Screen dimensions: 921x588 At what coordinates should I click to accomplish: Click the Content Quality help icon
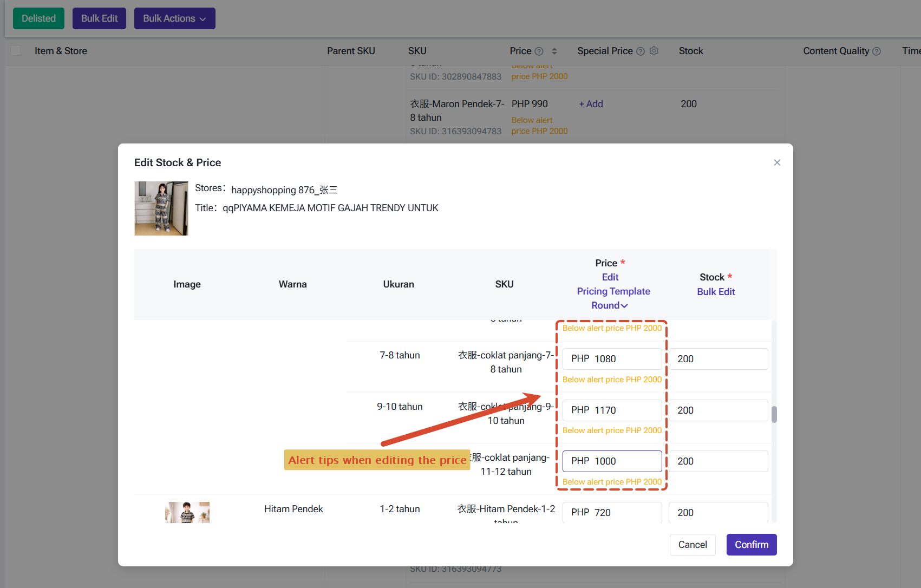tap(877, 51)
